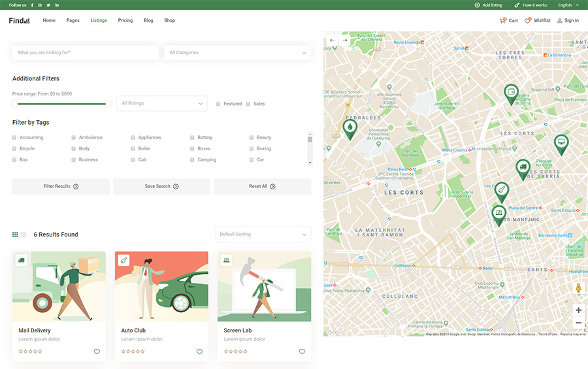Image resolution: width=588 pixels, height=369 pixels.
Task: Check the Sales filter checkbox
Action: click(x=248, y=104)
